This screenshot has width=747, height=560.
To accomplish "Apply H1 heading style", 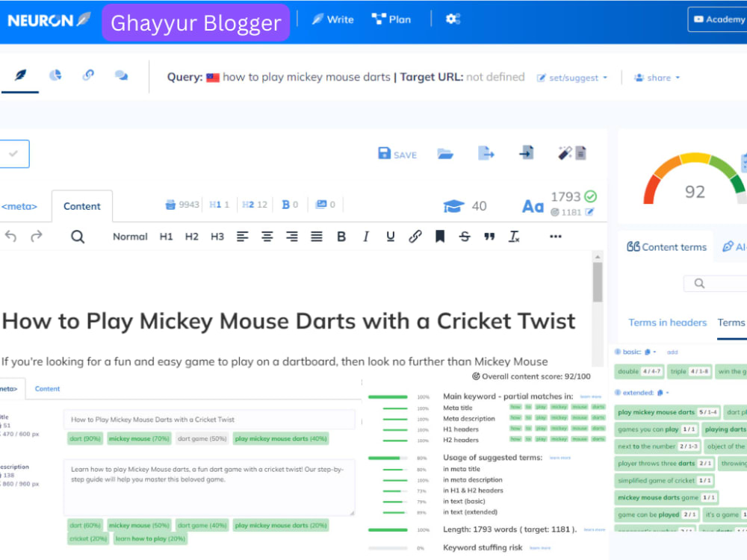I will (x=166, y=237).
